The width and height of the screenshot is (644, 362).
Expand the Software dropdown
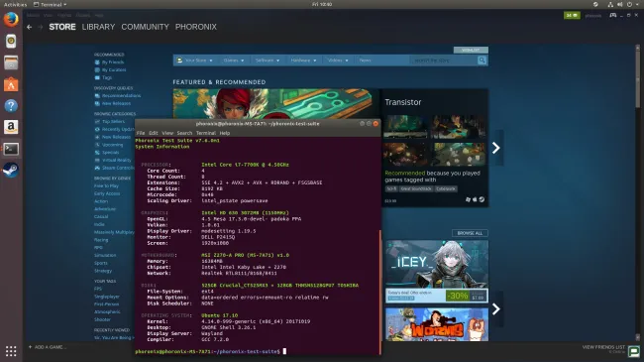267,60
